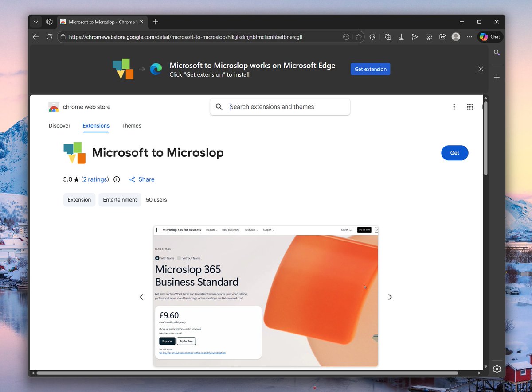Click the chrome web store logo
Screen dimensions: 532x392
coord(54,107)
